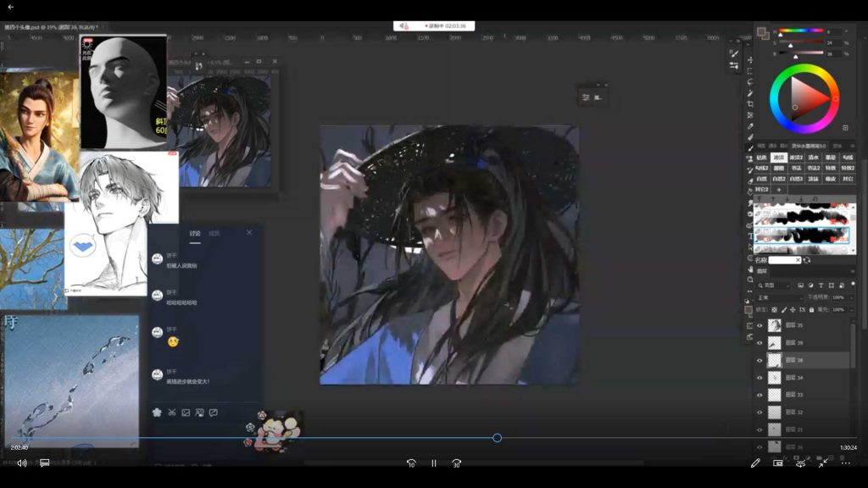Click the video progress bar handle
This screenshot has width=868, height=488.
(497, 438)
